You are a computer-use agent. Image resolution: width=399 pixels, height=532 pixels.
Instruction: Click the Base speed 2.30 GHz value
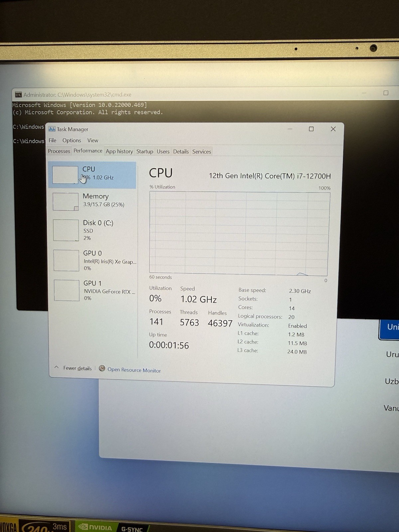(x=300, y=291)
